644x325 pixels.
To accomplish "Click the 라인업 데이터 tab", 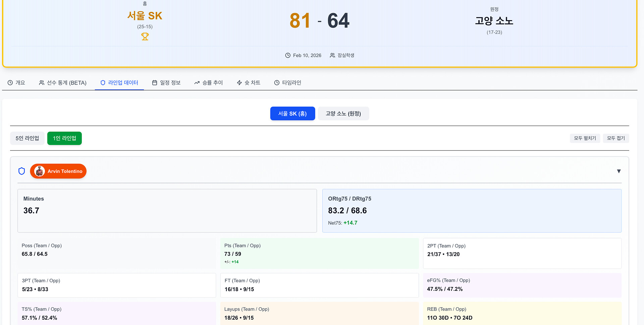I will (119, 83).
